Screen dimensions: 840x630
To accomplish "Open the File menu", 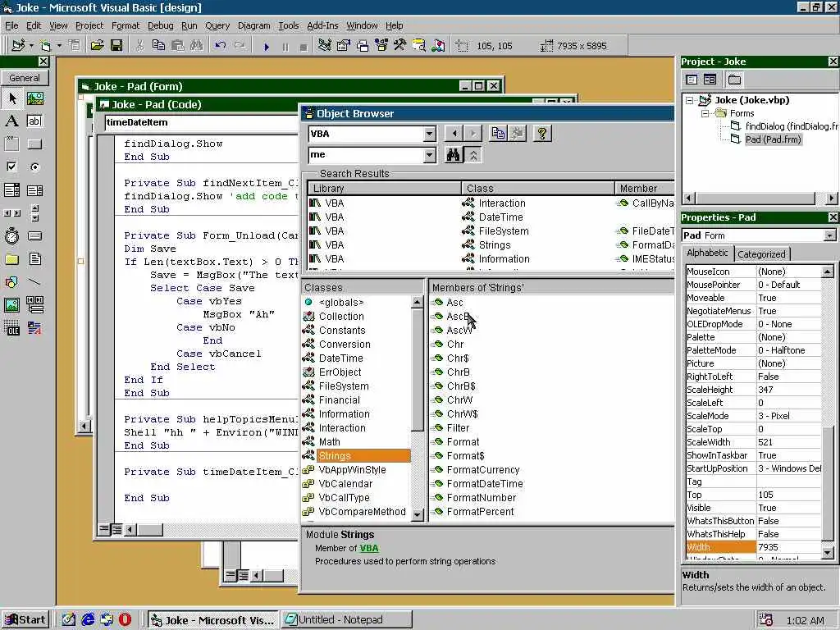I will tap(11, 25).
